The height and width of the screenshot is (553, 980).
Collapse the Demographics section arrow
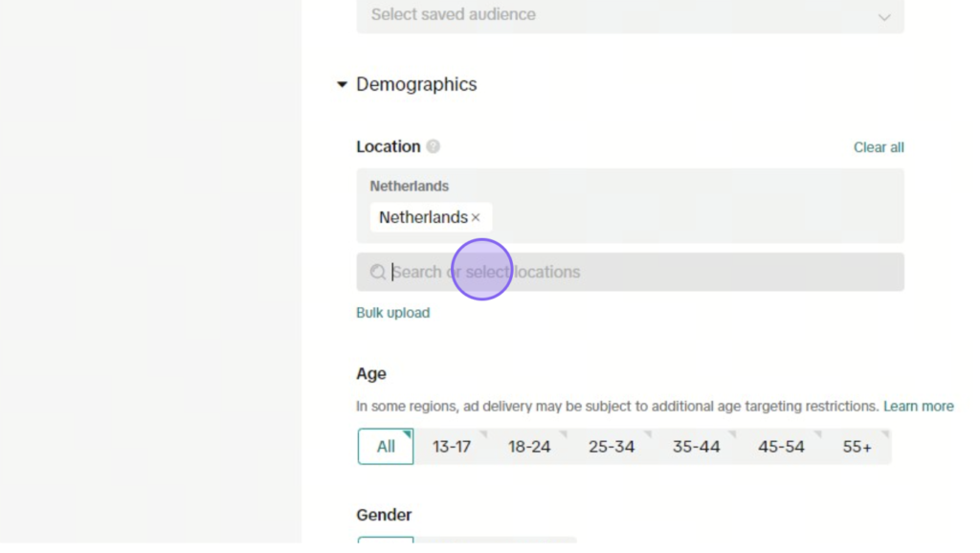342,84
